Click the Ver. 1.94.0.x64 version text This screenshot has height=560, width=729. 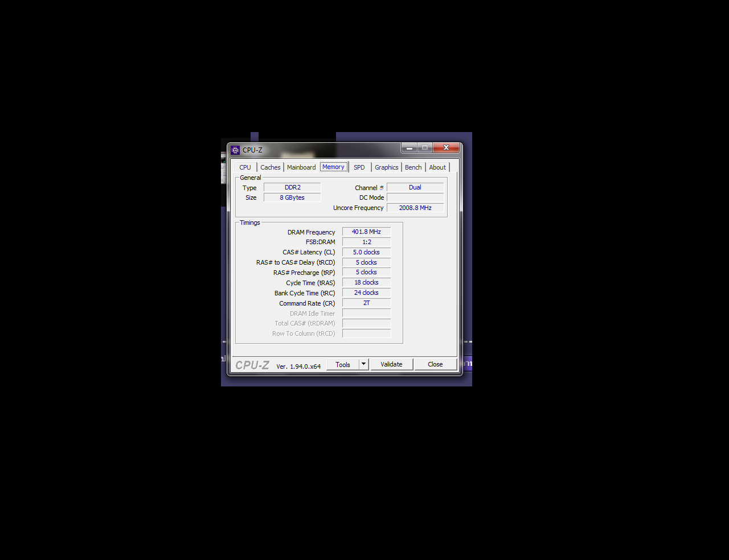coord(298,367)
